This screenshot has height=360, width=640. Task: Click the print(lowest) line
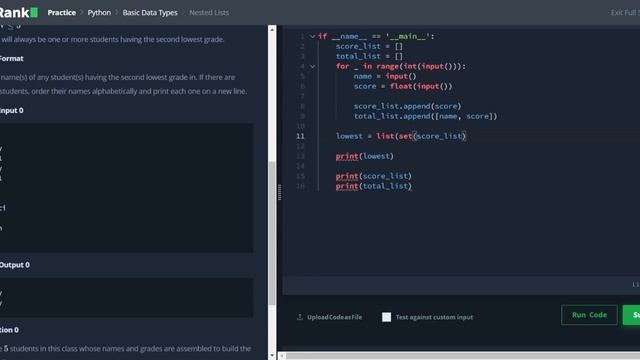[x=364, y=156]
